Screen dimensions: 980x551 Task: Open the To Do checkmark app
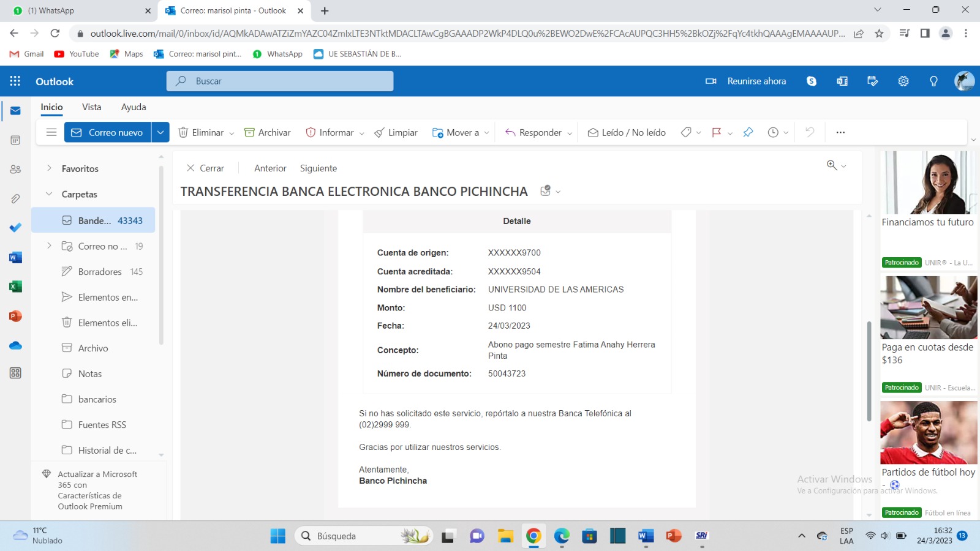point(15,228)
